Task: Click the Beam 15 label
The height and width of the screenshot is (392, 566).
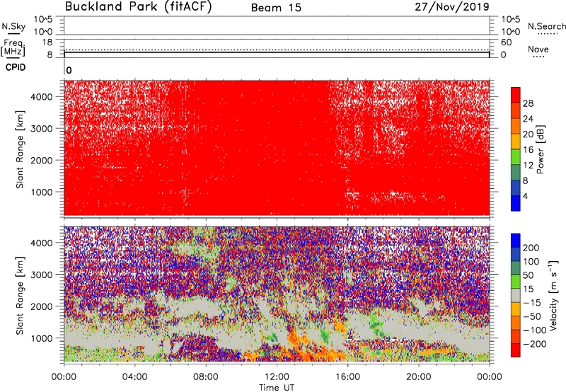Action: (x=276, y=8)
